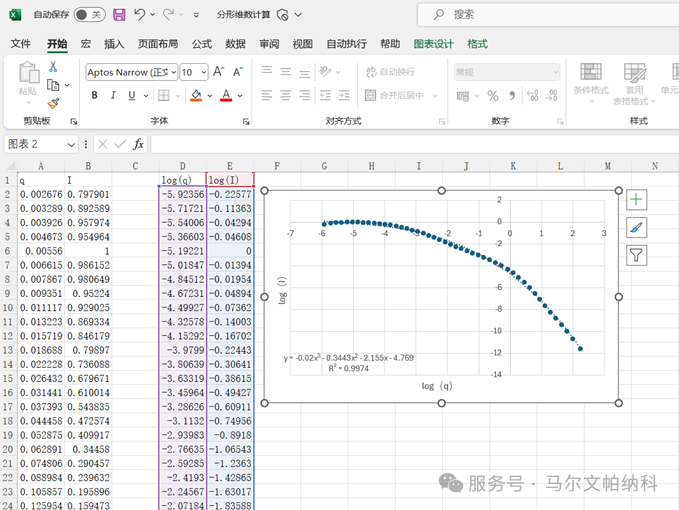Click the Undo arrow icon

click(x=140, y=15)
